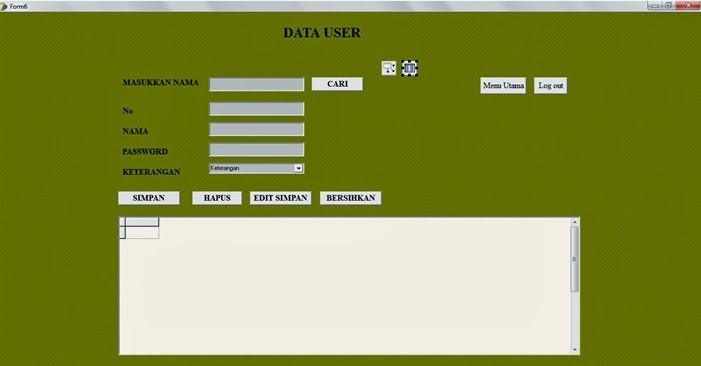Click the ADOConnection component icon
This screenshot has height=366, width=701.
click(x=389, y=68)
